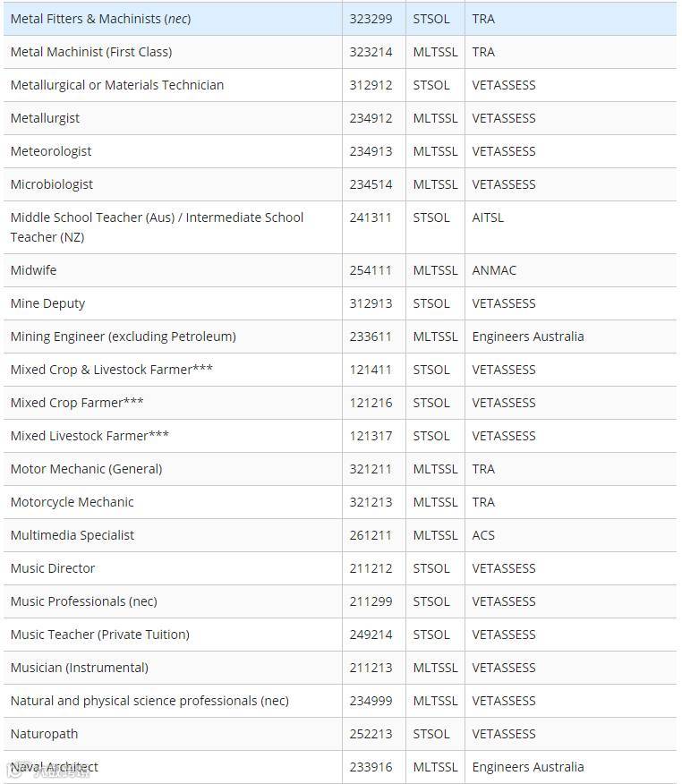Click Engineers Australia in Mining Engineer row
Screen dimensions: 682x784
point(528,337)
